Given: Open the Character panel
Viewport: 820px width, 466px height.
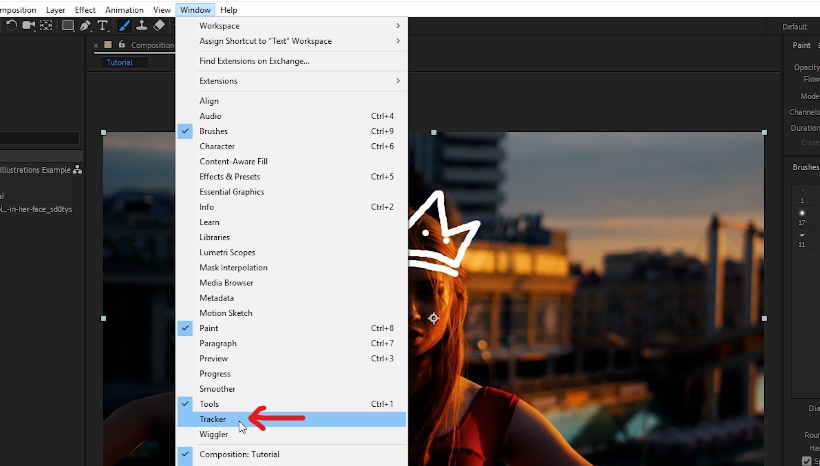Looking at the screenshot, I should click(292, 146).
